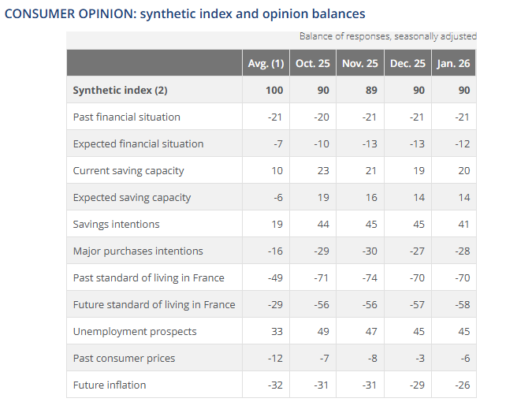Click Future standard of living in France
The width and height of the screenshot is (532, 402).
click(x=154, y=304)
